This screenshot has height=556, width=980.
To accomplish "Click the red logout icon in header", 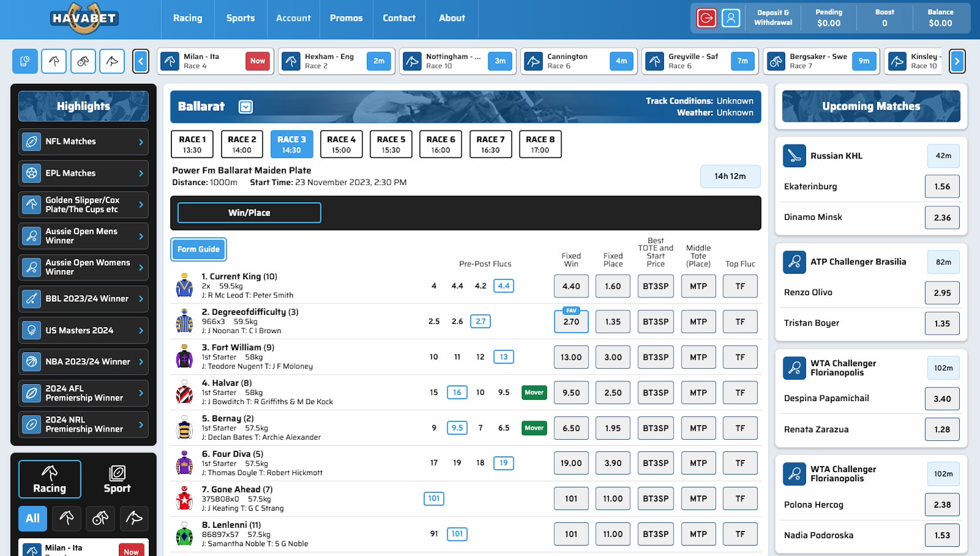I will [x=706, y=18].
